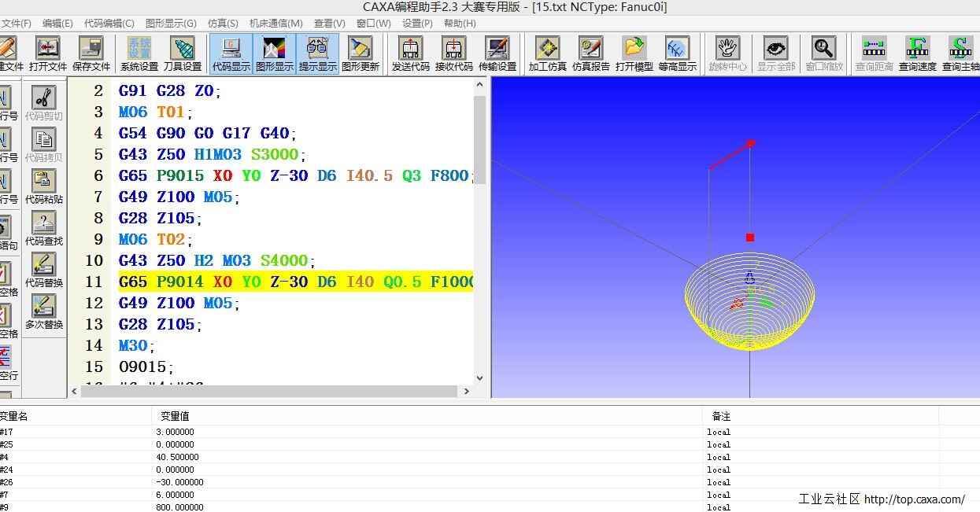Open the 仿真(S) menu
This screenshot has height=512, width=980.
pyautogui.click(x=222, y=24)
